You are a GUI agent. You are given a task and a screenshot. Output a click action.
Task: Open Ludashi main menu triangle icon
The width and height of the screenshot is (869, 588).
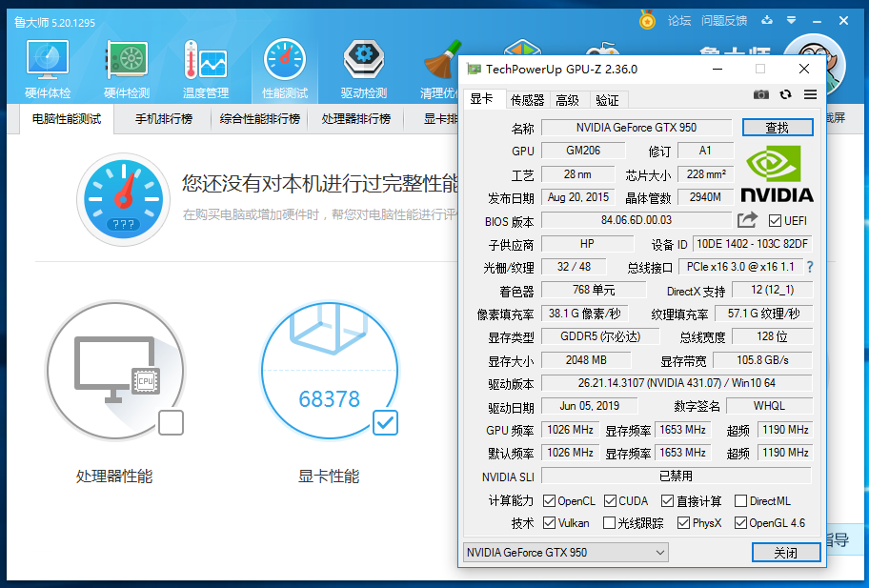(792, 21)
